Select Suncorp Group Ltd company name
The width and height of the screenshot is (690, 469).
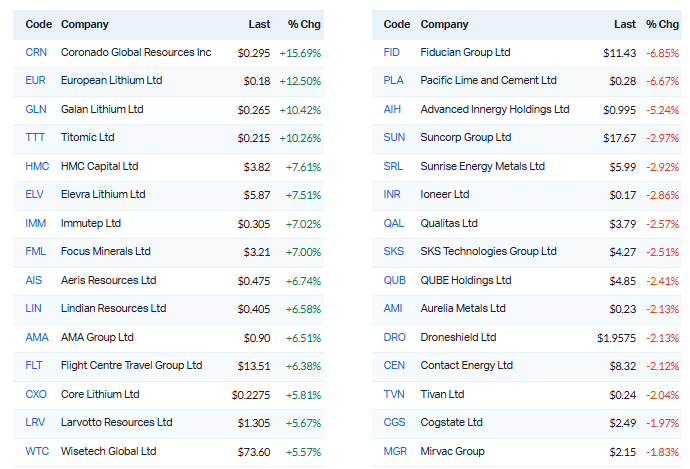point(466,137)
